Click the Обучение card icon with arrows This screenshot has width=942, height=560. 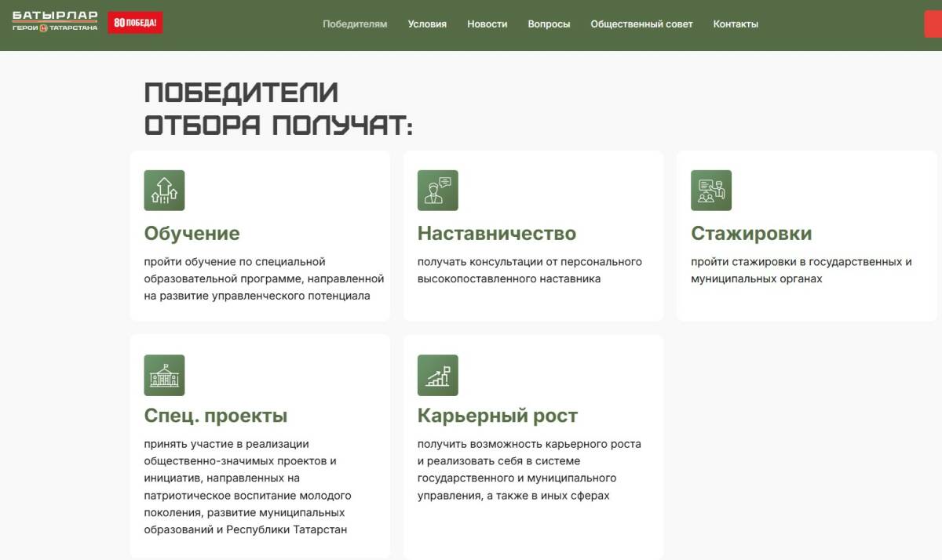point(164,191)
